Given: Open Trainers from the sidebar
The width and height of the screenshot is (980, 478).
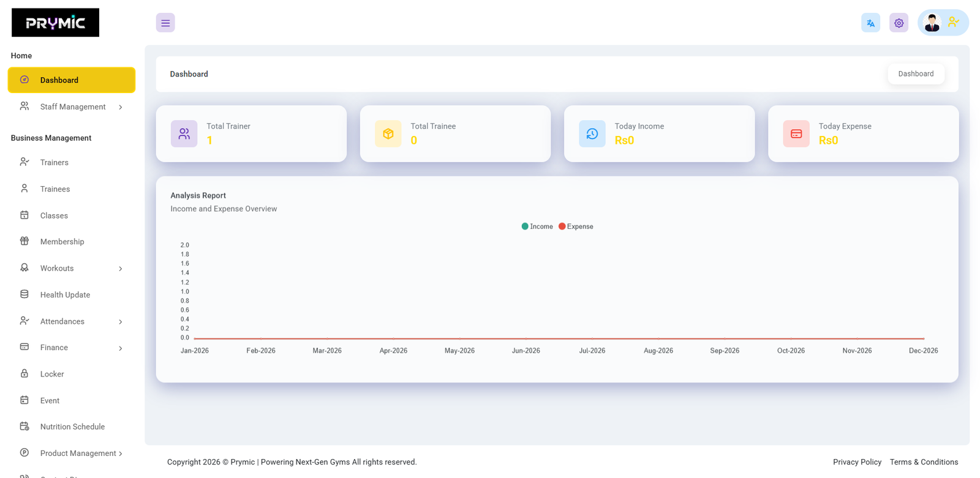Looking at the screenshot, I should click(x=54, y=162).
